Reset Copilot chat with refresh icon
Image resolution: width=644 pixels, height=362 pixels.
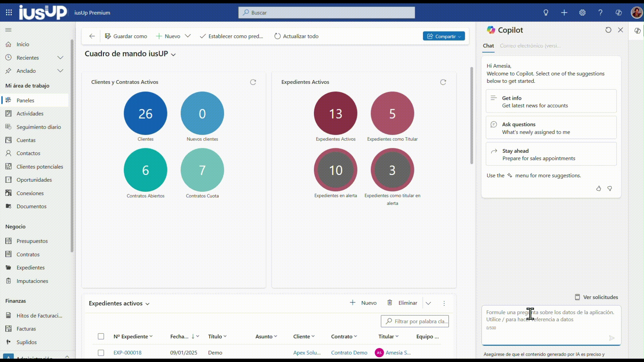click(x=608, y=30)
